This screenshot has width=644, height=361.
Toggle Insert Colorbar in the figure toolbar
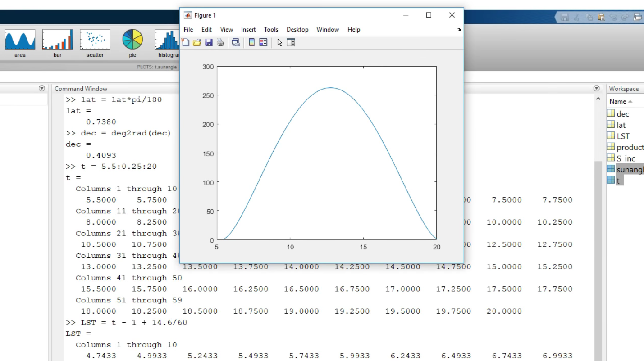click(x=251, y=42)
